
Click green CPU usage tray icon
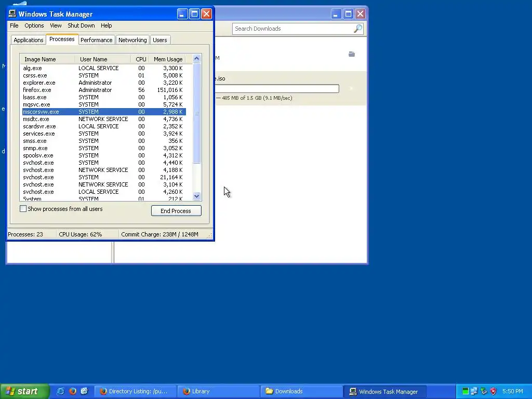(465, 391)
